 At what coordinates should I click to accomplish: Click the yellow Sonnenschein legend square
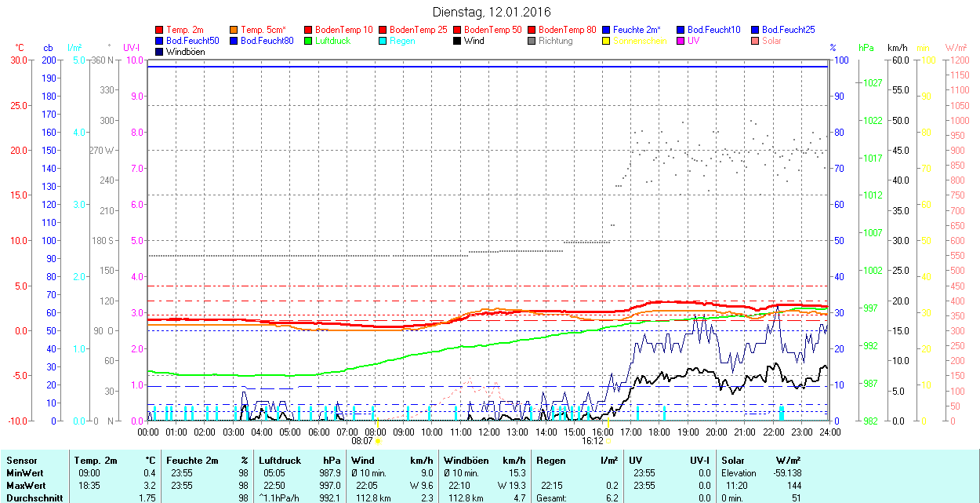pyautogui.click(x=607, y=41)
